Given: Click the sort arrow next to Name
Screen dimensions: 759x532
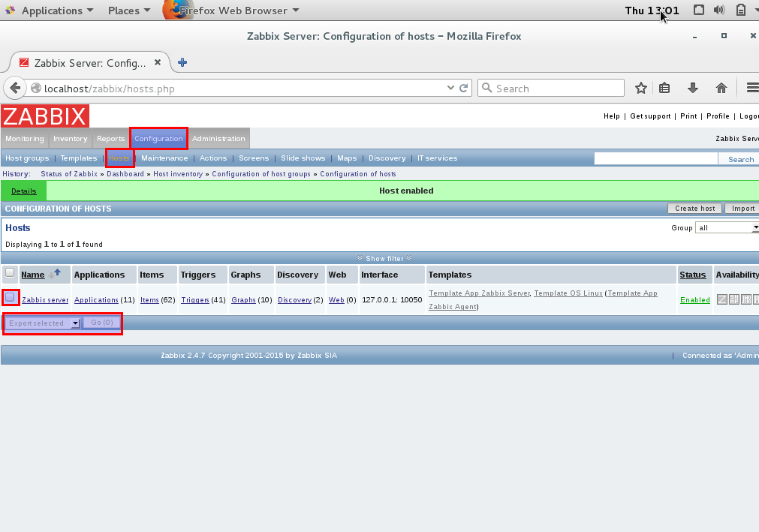Looking at the screenshot, I should coord(55,274).
